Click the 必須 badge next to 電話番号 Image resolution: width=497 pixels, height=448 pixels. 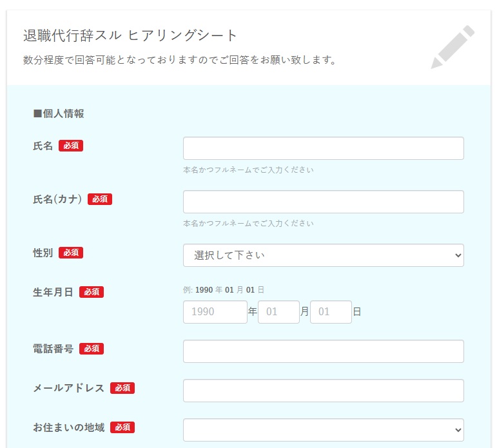point(92,349)
